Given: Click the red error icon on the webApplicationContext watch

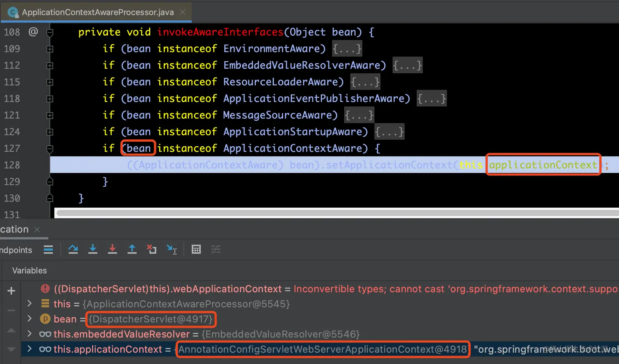Looking at the screenshot, I should pyautogui.click(x=45, y=289).
